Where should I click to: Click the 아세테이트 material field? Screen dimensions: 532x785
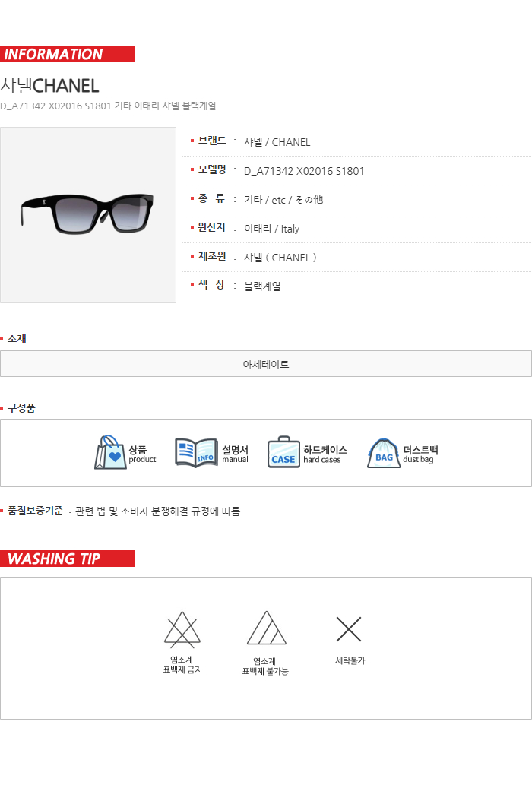click(266, 364)
